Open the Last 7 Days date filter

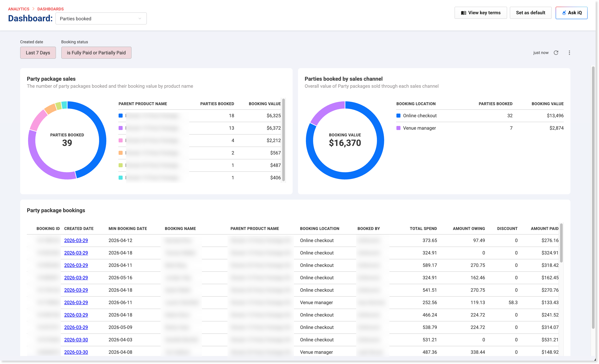[x=38, y=53]
